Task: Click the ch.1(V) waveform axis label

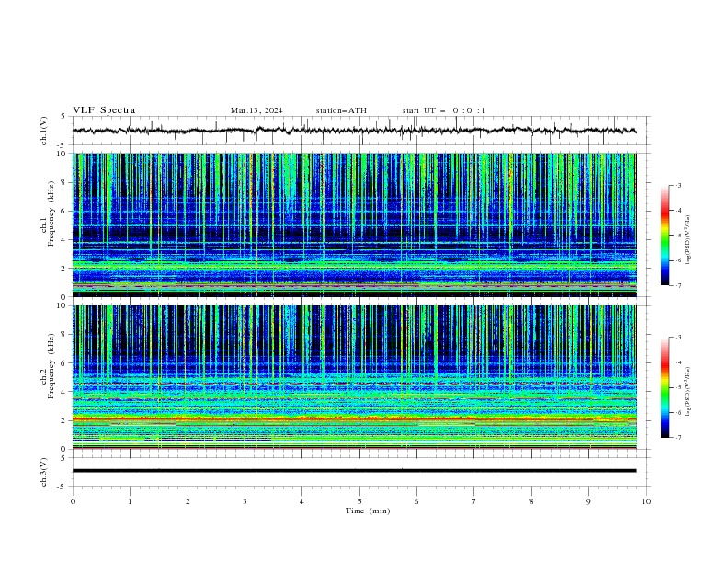Action: tap(44, 131)
